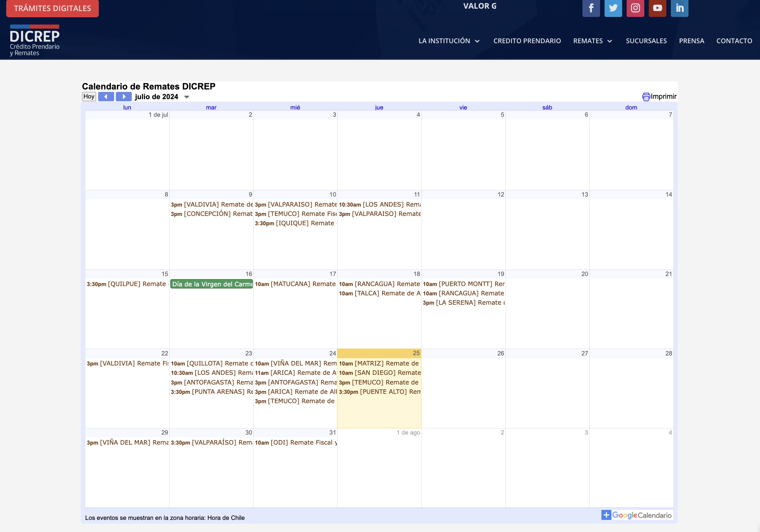Viewport: 760px width, 532px height.
Task: Open Día de la Virgen del Carmen event
Action: click(212, 284)
